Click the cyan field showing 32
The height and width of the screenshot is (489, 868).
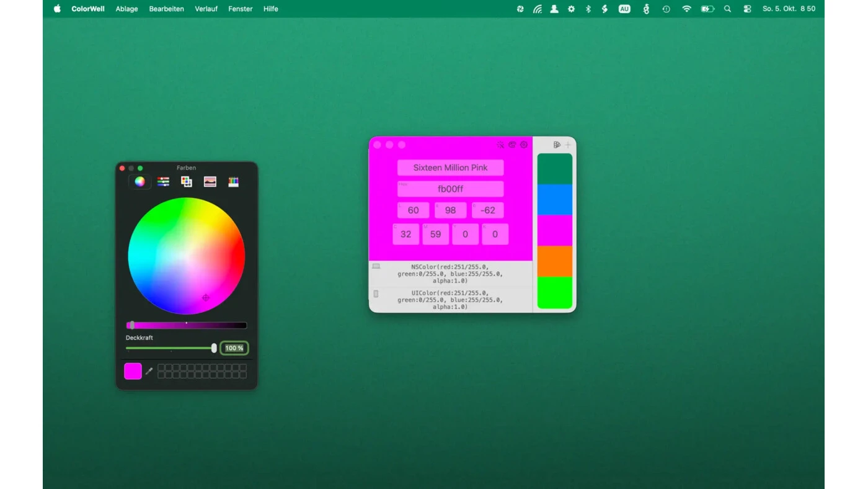point(405,234)
